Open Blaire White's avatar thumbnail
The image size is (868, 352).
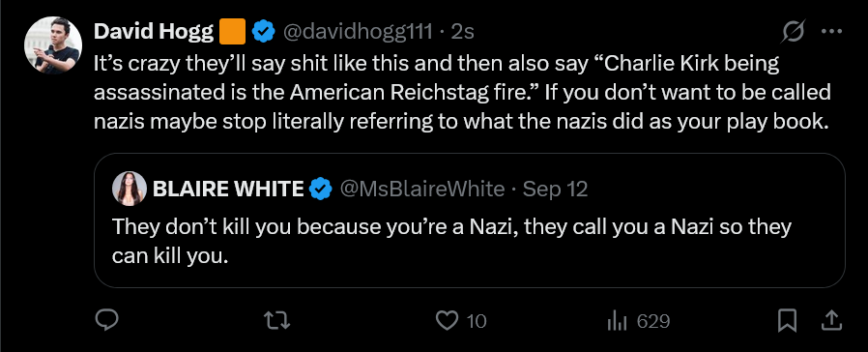pos(130,189)
